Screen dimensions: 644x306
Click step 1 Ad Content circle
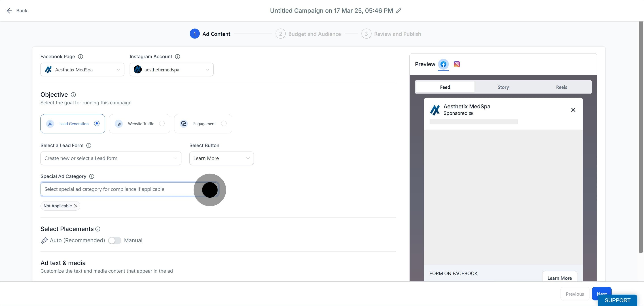tap(195, 34)
